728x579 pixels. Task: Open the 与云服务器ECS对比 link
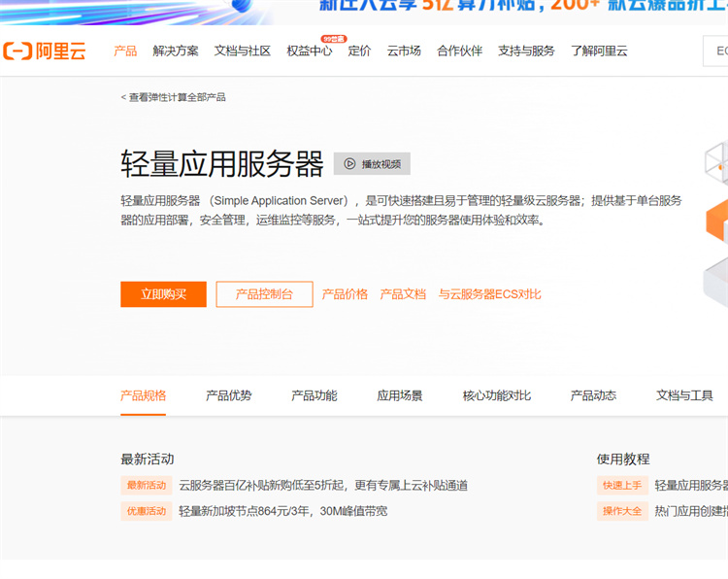click(x=489, y=294)
